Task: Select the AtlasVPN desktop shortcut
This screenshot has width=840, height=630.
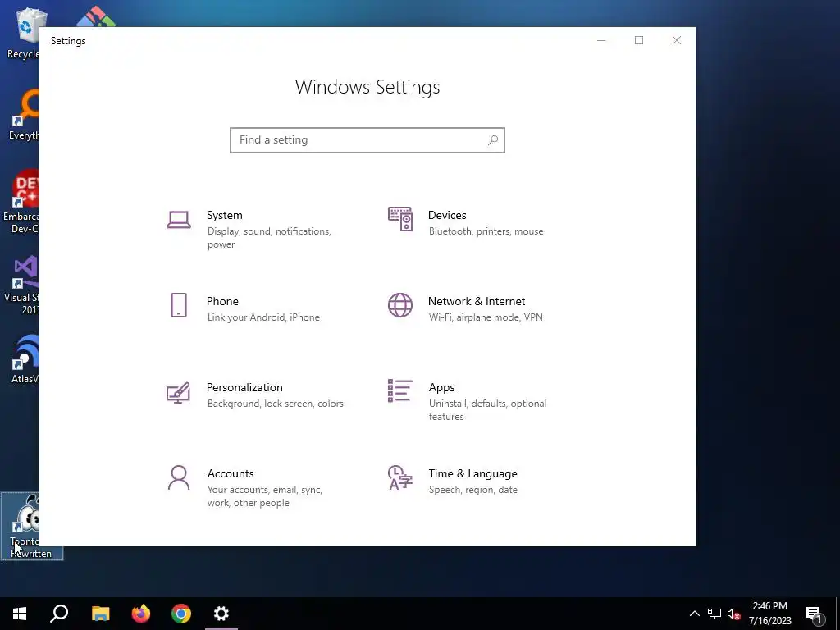Action: tap(25, 359)
